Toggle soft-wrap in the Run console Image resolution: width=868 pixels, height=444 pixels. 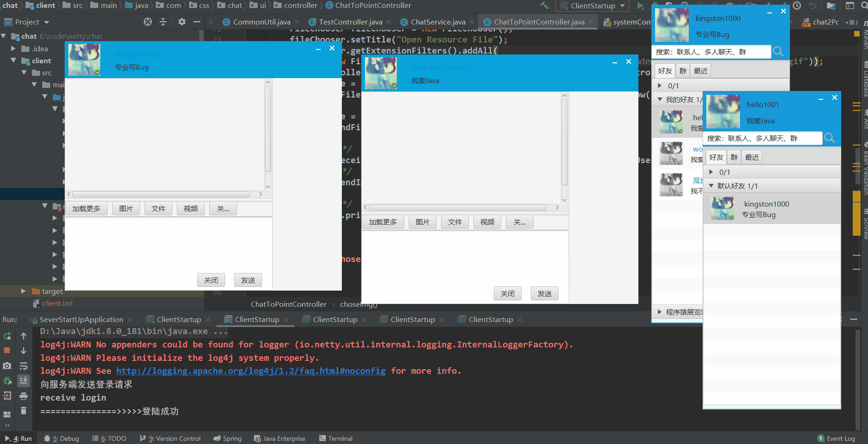(x=24, y=365)
